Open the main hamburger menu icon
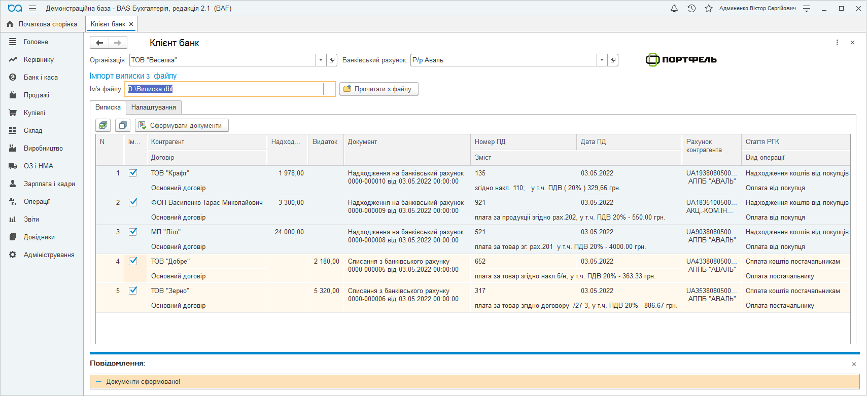Image resolution: width=868 pixels, height=396 pixels. (32, 9)
